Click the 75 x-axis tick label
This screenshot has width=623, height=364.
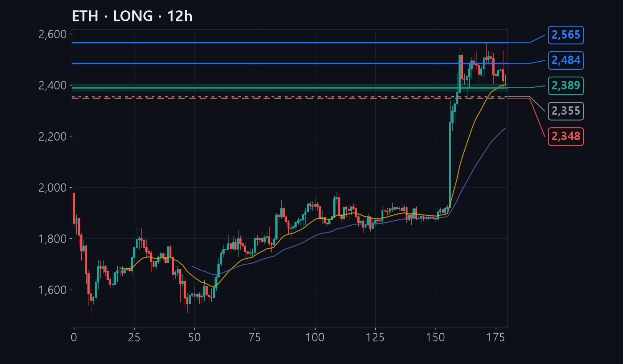point(255,338)
